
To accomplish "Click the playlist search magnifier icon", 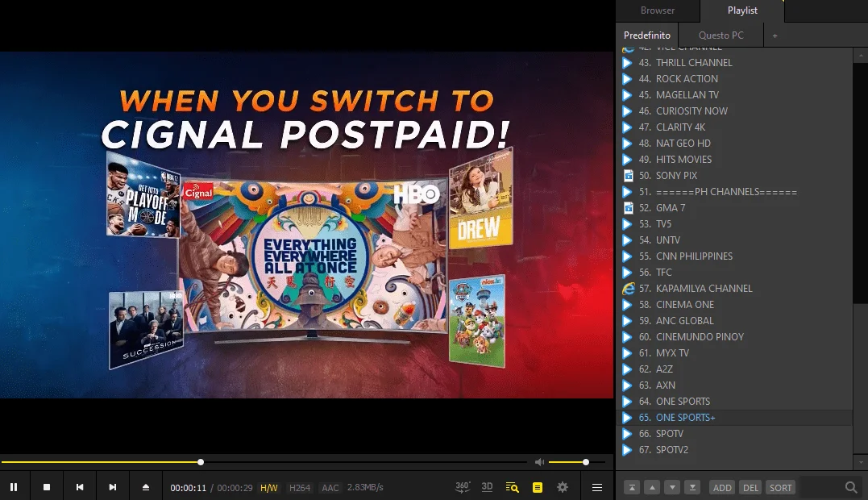I will point(851,487).
